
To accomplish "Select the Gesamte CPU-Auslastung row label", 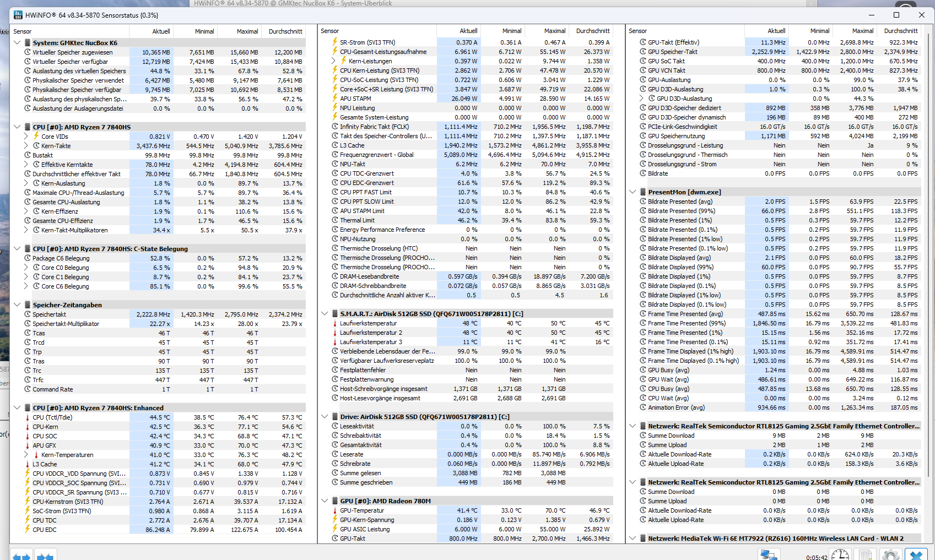I will coord(66,202).
